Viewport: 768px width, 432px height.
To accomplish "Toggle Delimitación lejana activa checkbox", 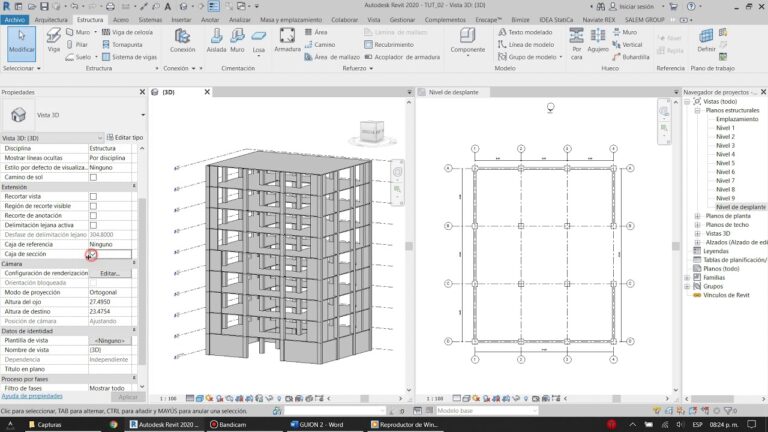I will (x=93, y=225).
